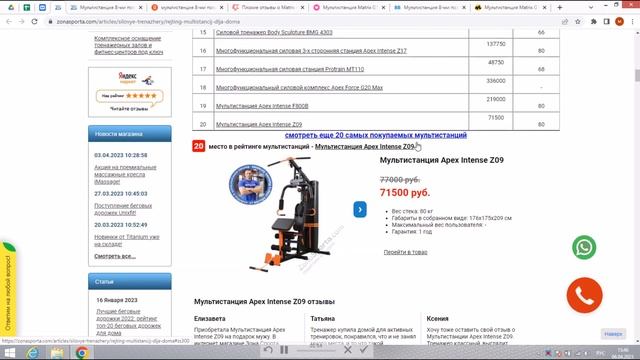Viewport: 640px width, 360px height.
Task: Open Apex Force G20 Max link
Action: tap(299, 87)
